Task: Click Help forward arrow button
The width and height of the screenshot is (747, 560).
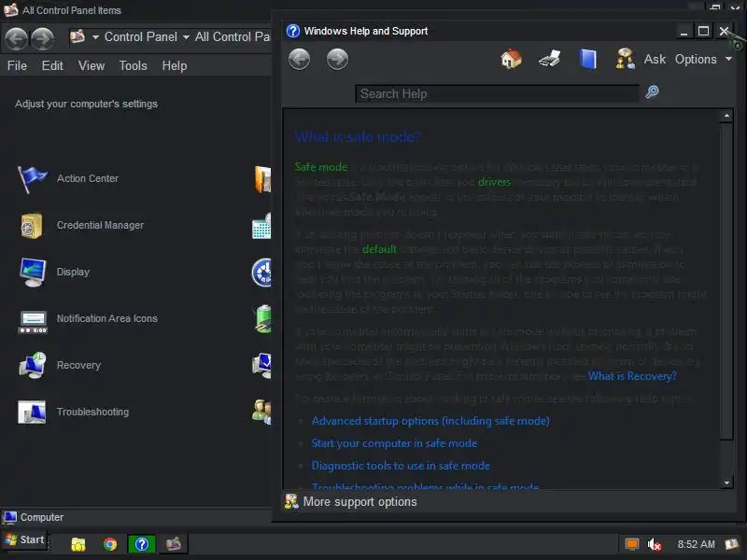Action: [x=337, y=60]
